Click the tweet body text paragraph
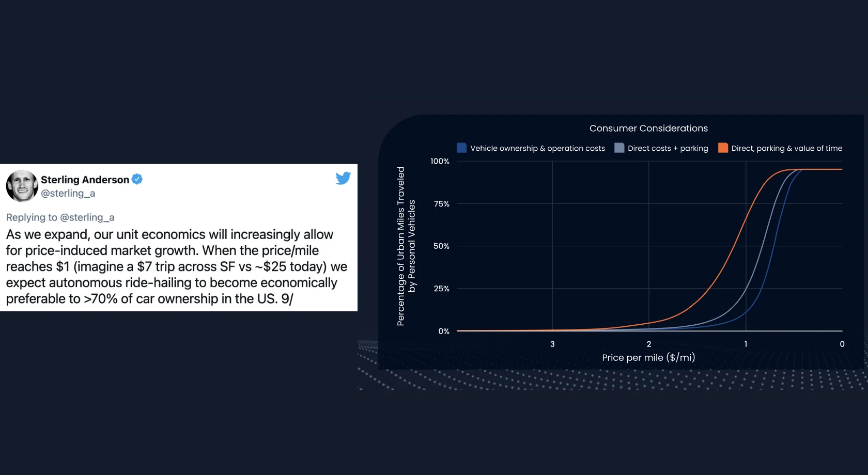 pyautogui.click(x=177, y=266)
